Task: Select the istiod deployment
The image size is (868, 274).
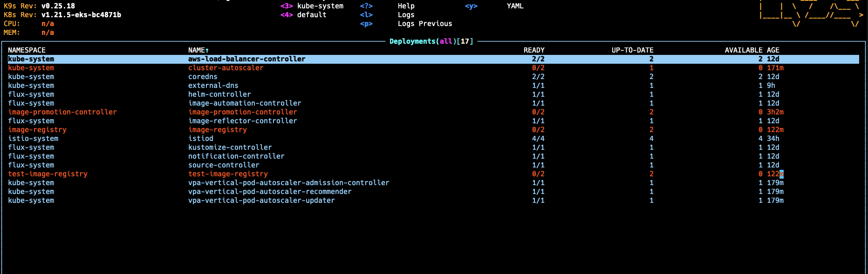Action: pyautogui.click(x=200, y=139)
